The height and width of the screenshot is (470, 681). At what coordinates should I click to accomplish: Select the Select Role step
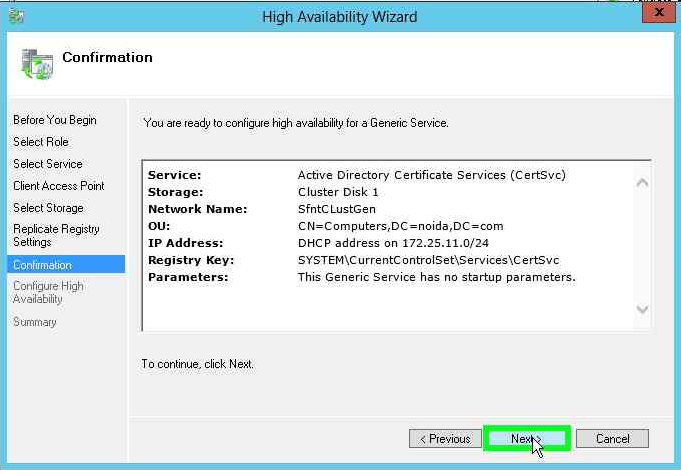(x=41, y=142)
